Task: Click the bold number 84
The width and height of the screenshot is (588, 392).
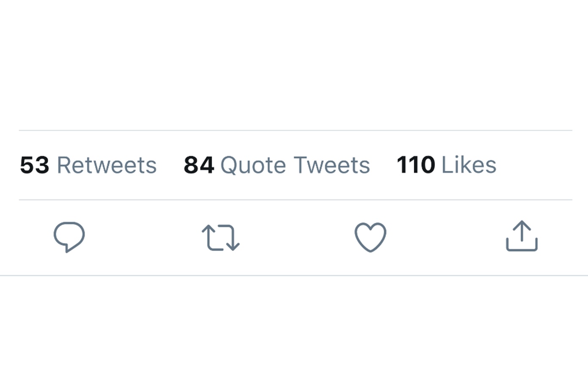Action: (x=199, y=165)
